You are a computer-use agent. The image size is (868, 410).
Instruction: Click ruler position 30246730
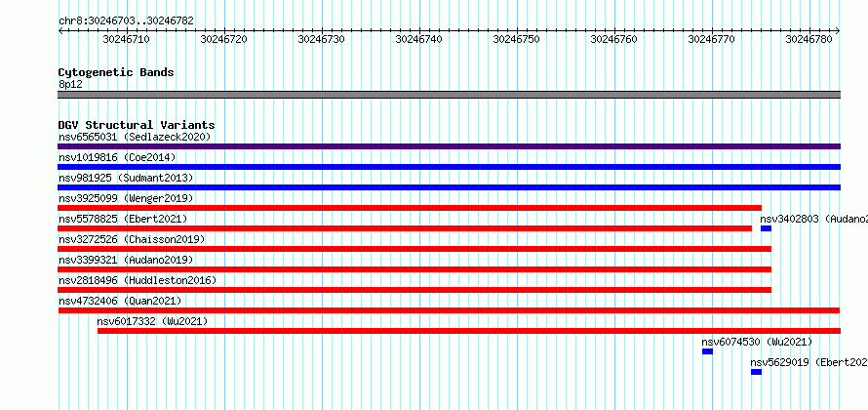(x=321, y=39)
